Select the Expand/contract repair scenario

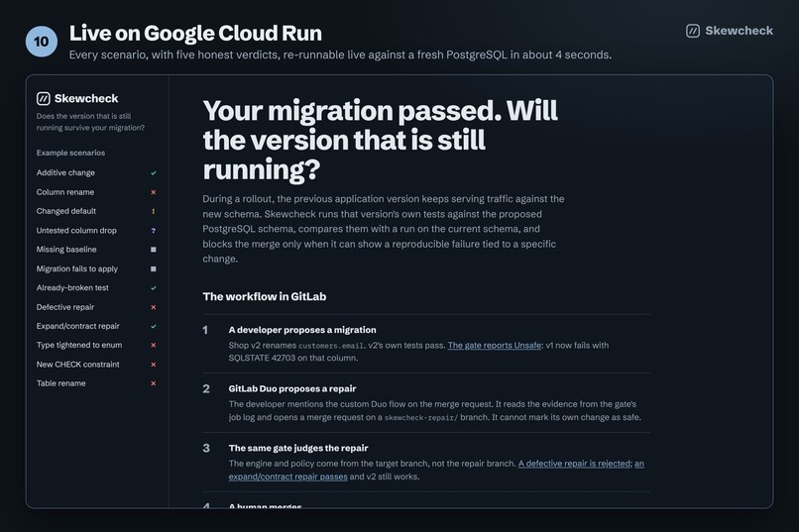(x=96, y=326)
